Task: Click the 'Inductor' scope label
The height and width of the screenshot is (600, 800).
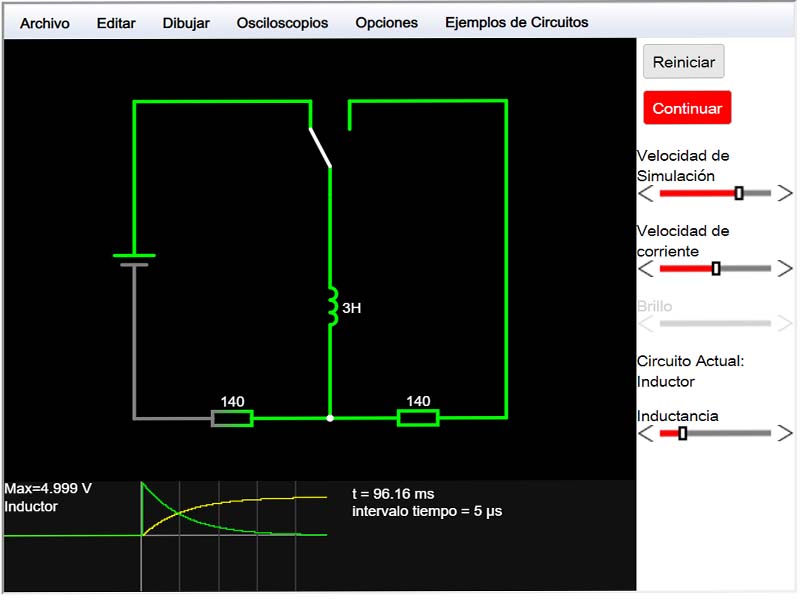Action: [x=31, y=507]
